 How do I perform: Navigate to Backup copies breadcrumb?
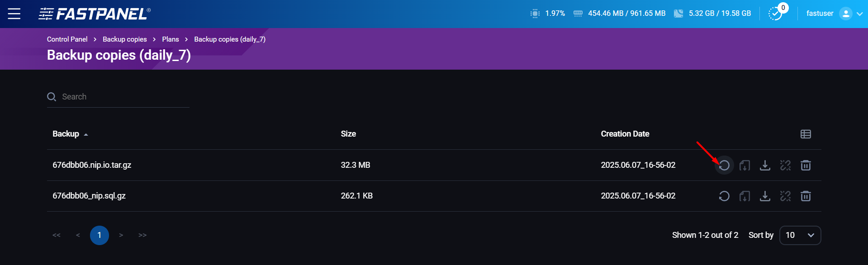[x=124, y=39]
